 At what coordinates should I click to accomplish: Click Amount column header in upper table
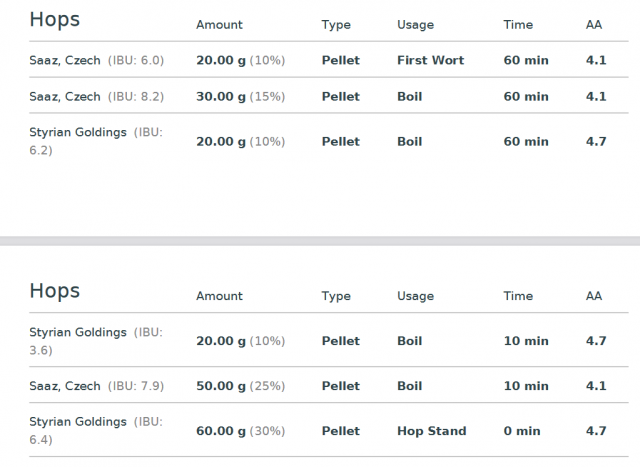(x=219, y=24)
